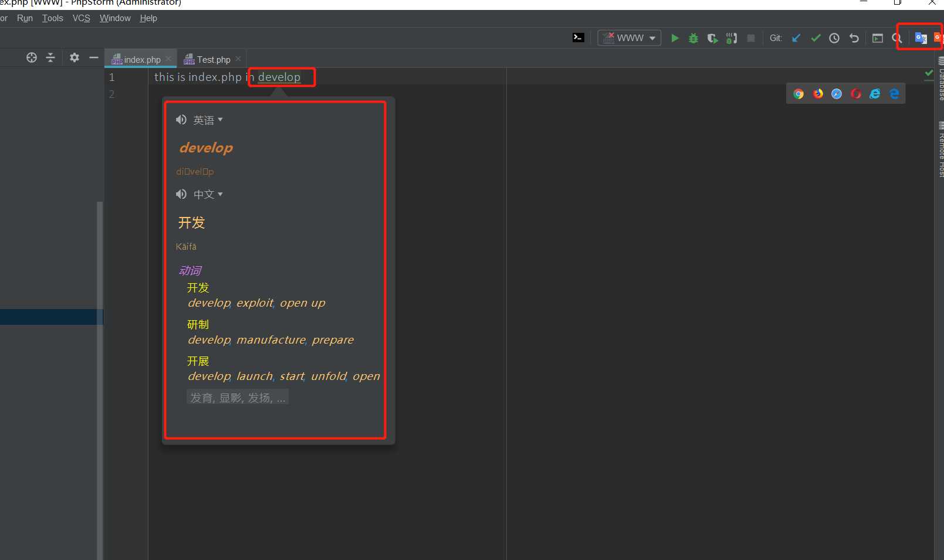944x560 pixels.
Task: Click the 开发 main translation text
Action: tap(191, 223)
